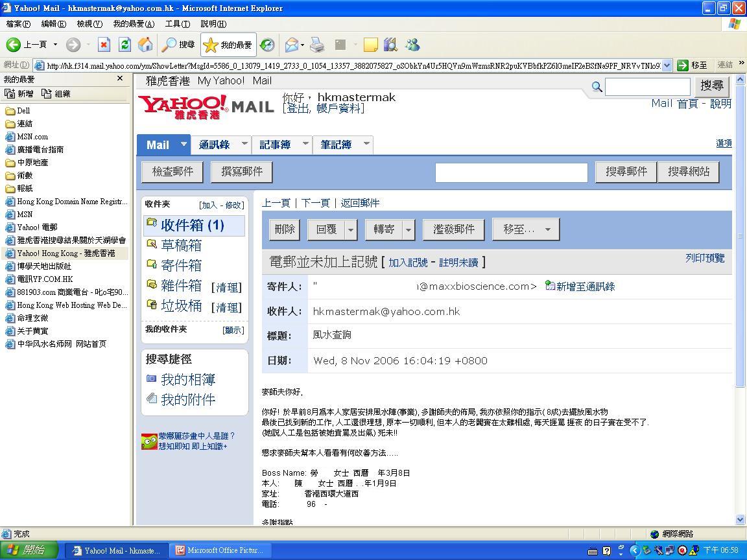This screenshot has height=560, width=747.
Task: Click the Mail envelope toolbar icon
Action: [x=291, y=45]
